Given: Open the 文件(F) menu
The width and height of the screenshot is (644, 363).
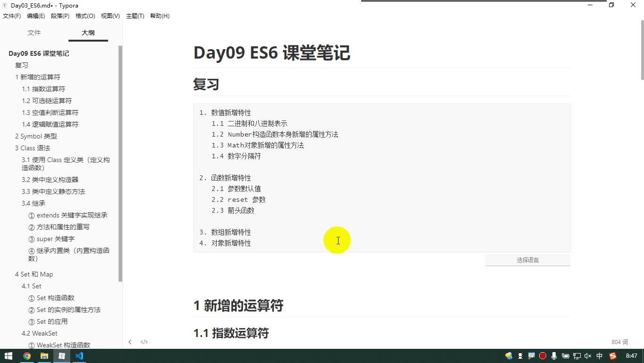Looking at the screenshot, I should (12, 16).
